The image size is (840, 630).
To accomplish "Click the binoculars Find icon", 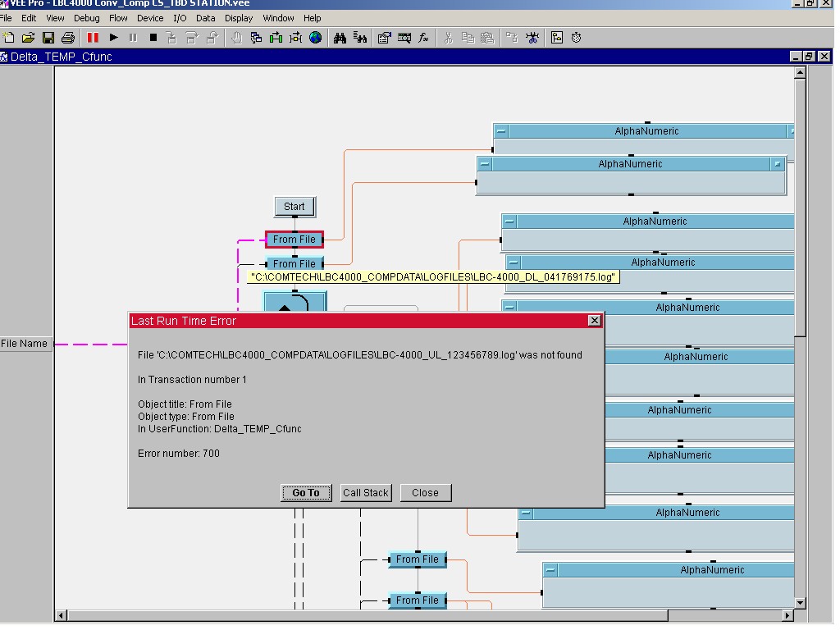I will tap(340, 38).
